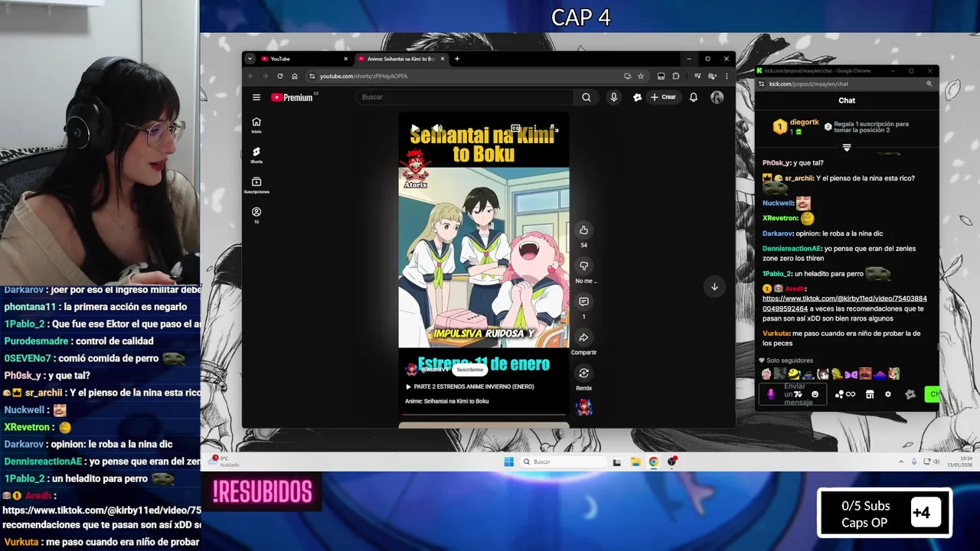Open YouTube notifications bell
Screen dimensions: 980x551
(x=693, y=97)
